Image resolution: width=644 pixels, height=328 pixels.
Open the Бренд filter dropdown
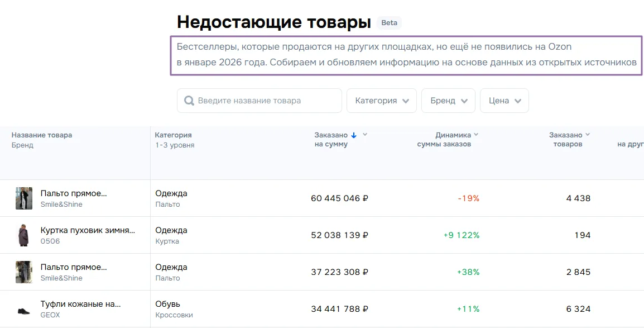coord(448,101)
